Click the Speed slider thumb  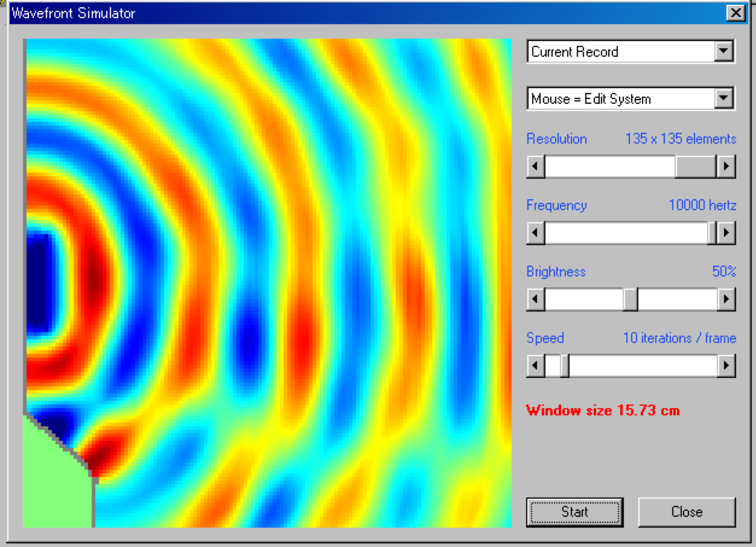point(565,365)
